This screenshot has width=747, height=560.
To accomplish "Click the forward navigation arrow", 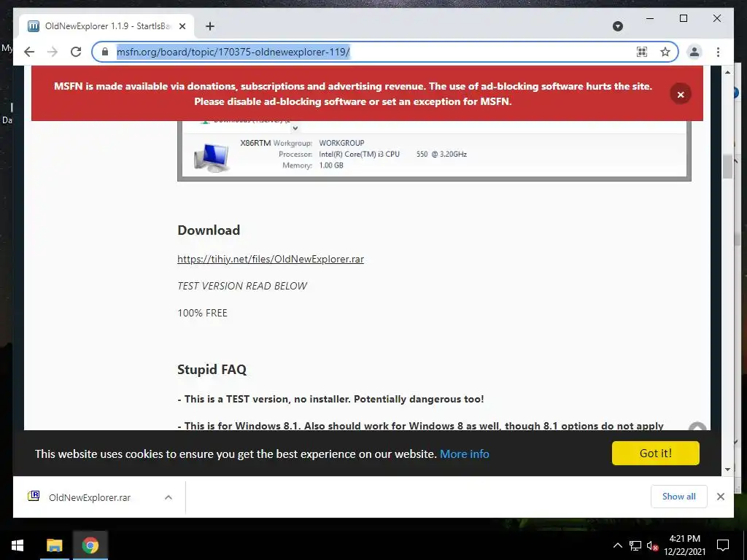I will pos(53,52).
